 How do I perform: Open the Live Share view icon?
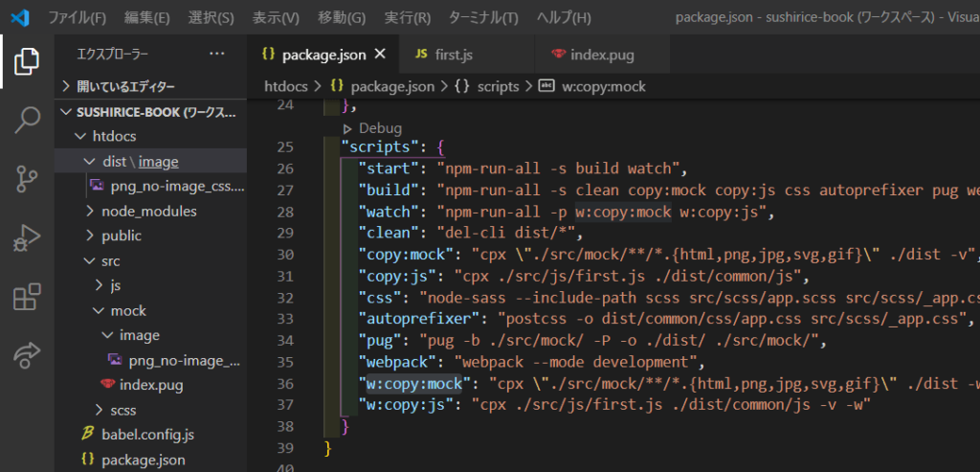click(x=27, y=355)
